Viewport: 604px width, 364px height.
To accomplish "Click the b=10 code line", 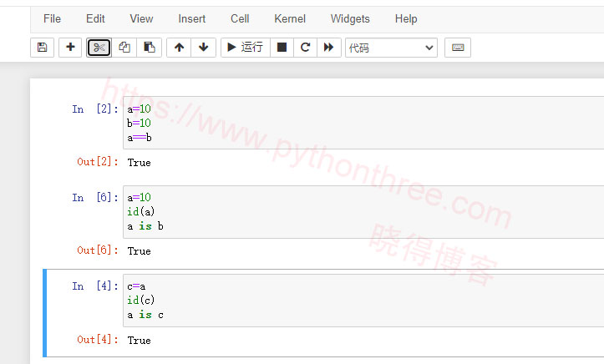I will (139, 123).
